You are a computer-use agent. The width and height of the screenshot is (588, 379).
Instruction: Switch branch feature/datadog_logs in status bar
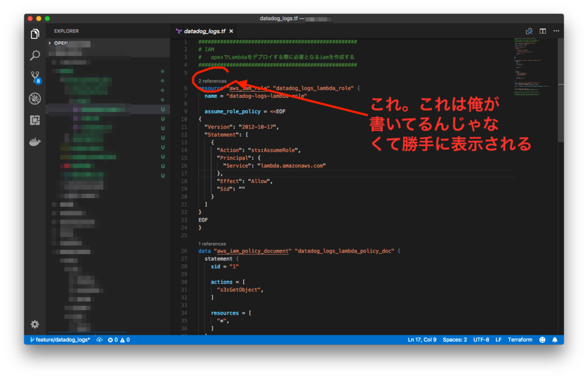click(x=60, y=339)
